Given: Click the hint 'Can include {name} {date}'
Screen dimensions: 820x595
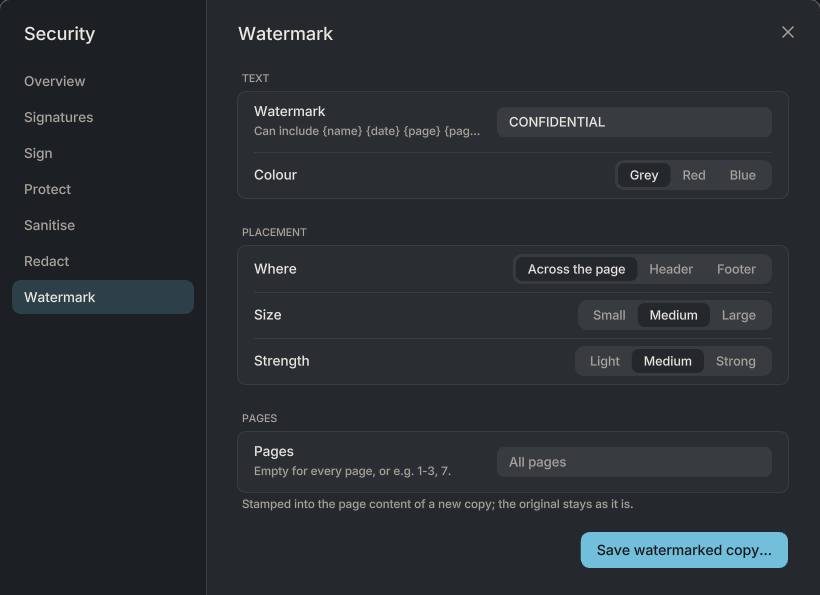Looking at the screenshot, I should [367, 131].
